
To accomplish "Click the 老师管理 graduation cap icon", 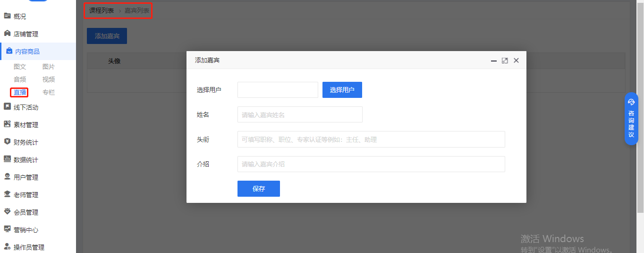I will (x=7, y=194).
